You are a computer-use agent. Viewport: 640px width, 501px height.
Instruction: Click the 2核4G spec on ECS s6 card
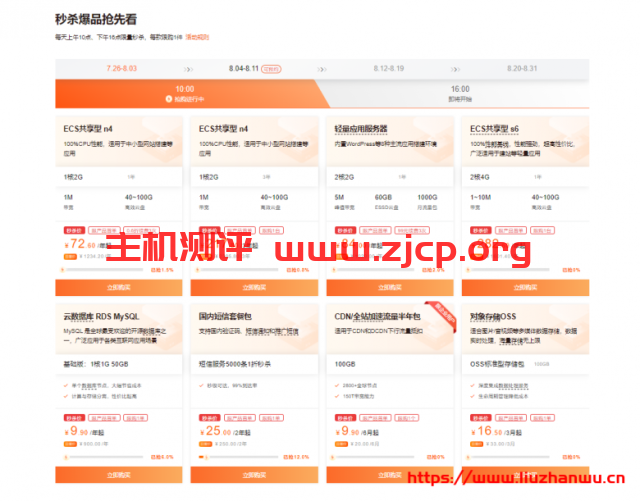[480, 177]
